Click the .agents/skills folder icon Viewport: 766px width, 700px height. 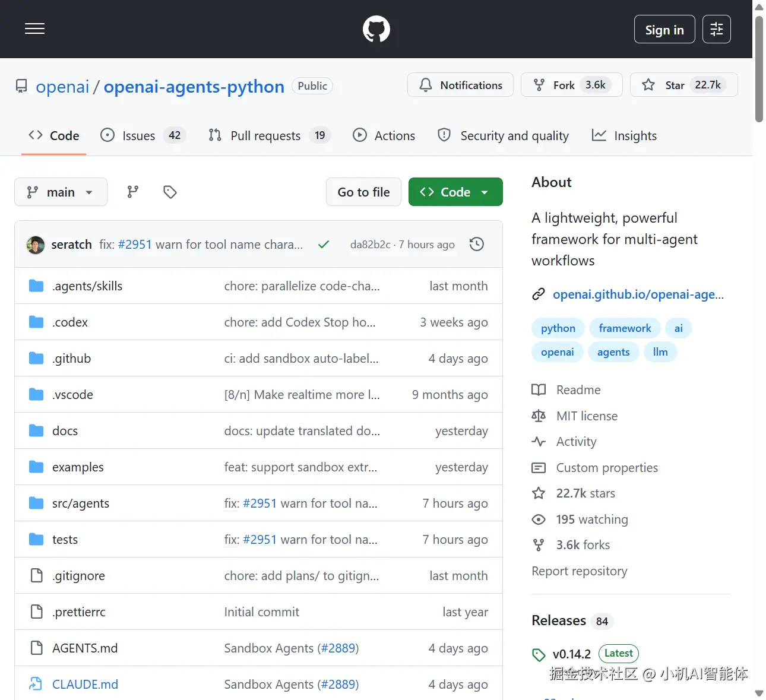click(36, 286)
